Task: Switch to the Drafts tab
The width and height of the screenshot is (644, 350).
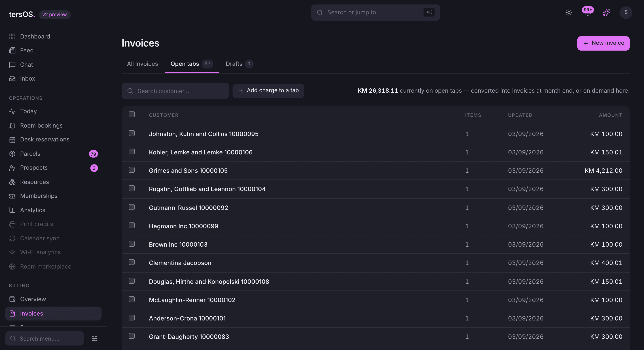Action: pyautogui.click(x=239, y=64)
